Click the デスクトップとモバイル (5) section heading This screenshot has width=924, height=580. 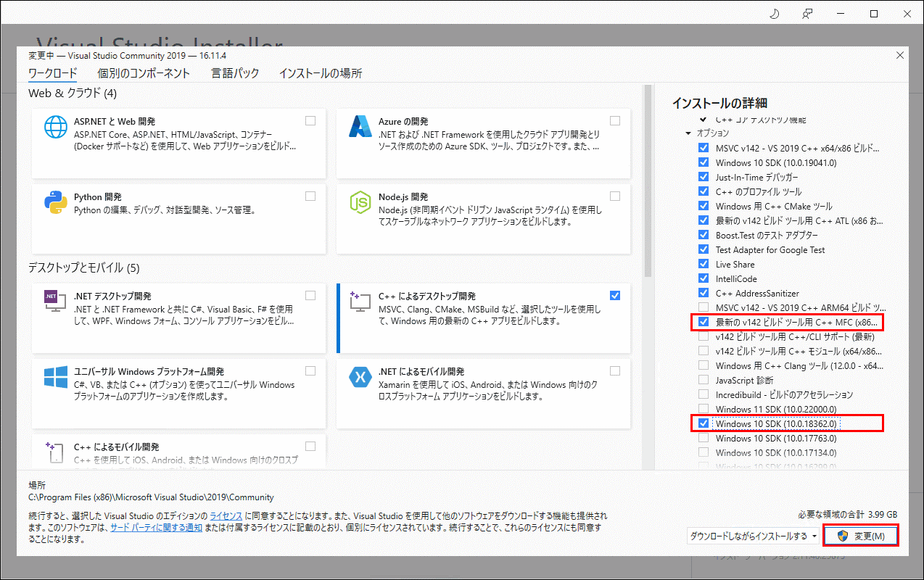84,268
